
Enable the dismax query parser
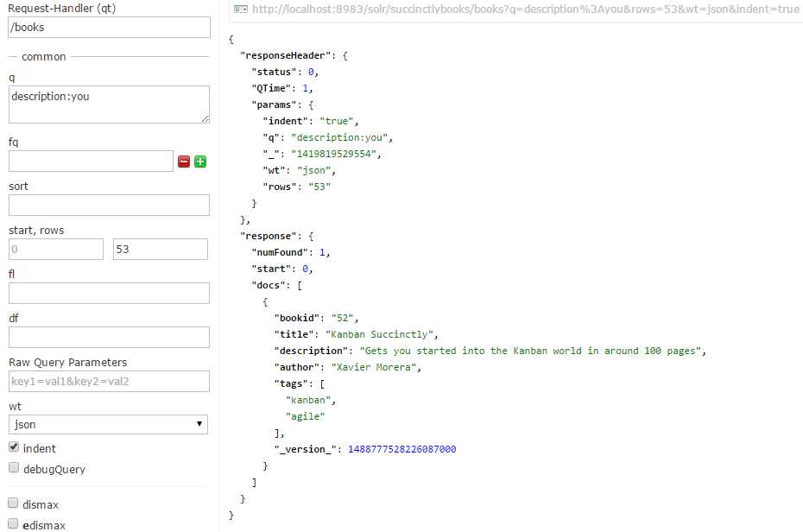point(13,503)
